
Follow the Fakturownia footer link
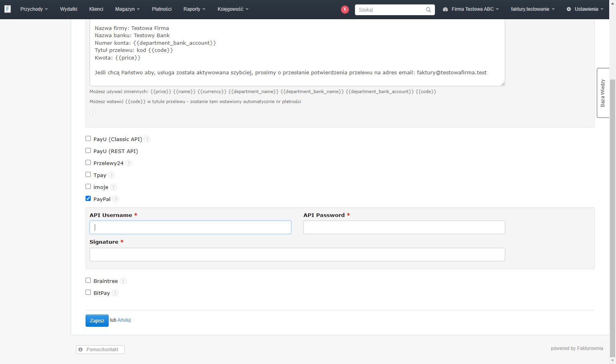pos(590,348)
